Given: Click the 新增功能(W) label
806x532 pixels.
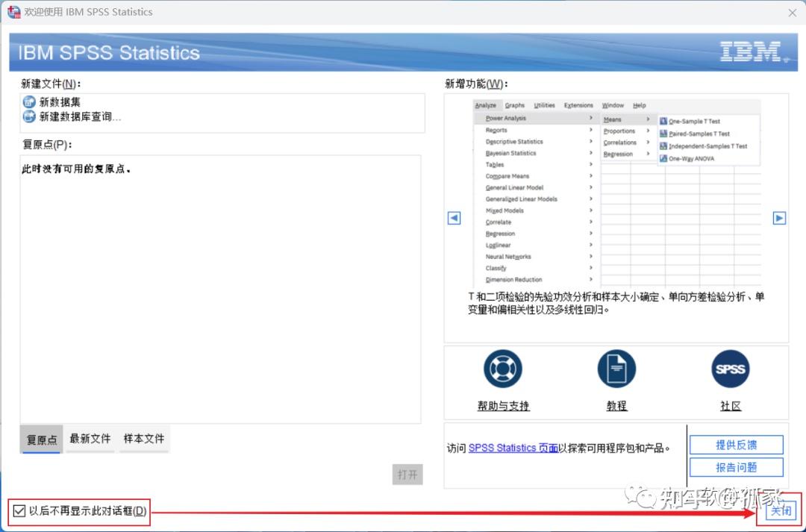Looking at the screenshot, I should pyautogui.click(x=476, y=84).
